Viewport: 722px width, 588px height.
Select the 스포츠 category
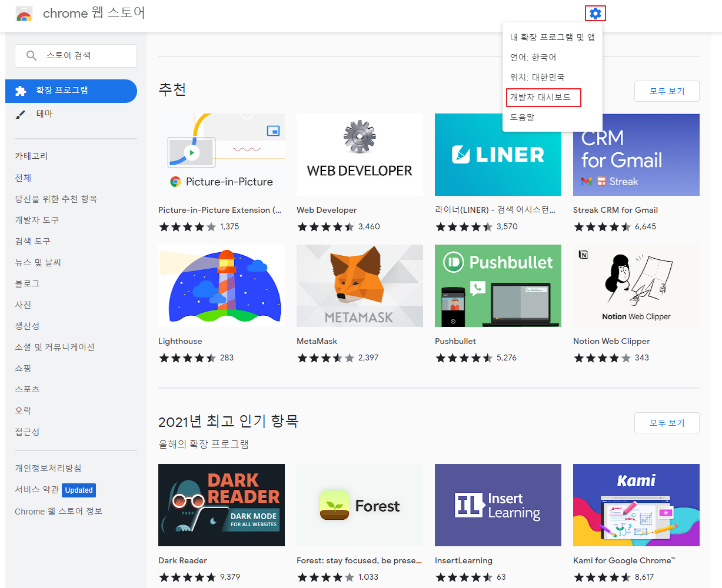27,389
